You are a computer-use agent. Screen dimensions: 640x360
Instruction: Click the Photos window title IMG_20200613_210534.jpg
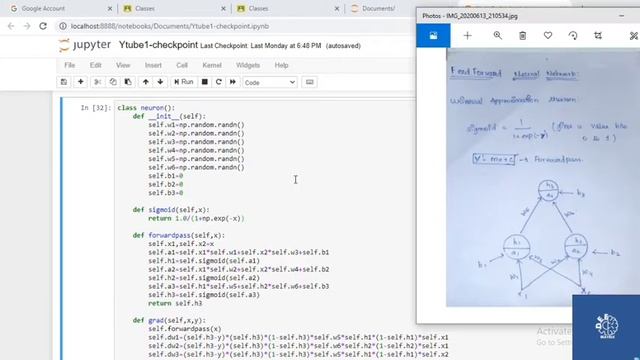click(x=470, y=16)
